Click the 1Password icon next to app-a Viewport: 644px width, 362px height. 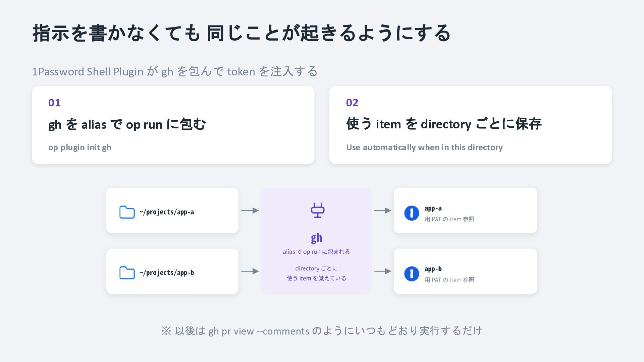412,213
